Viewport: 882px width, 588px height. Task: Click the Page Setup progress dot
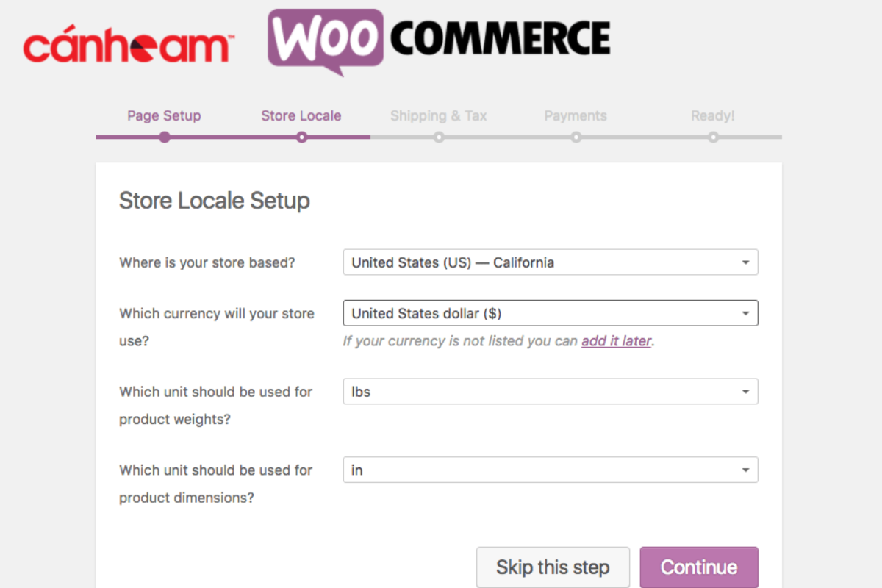pyautogui.click(x=165, y=137)
